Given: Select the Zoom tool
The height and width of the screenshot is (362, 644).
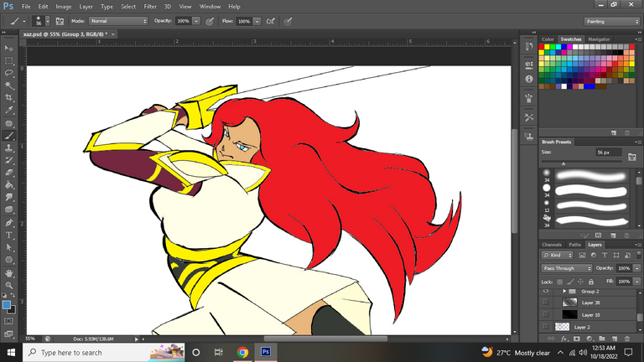Looking at the screenshot, I should click(8, 285).
